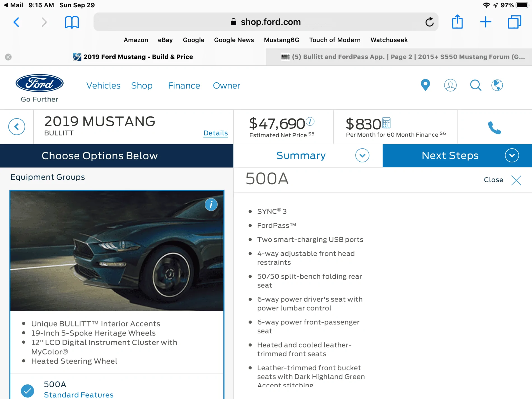Select '12" LCD Digital Instrument Cluster' bullet
532x399 pixels.
pos(104,347)
